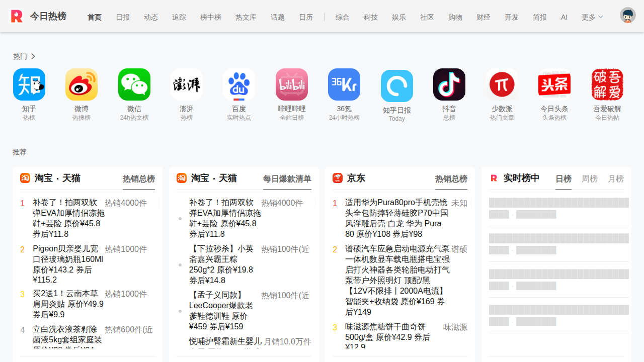The height and width of the screenshot is (362, 644).
Task: Open 立白洗衣液茶籽除菌液 item
Action: pos(68,337)
